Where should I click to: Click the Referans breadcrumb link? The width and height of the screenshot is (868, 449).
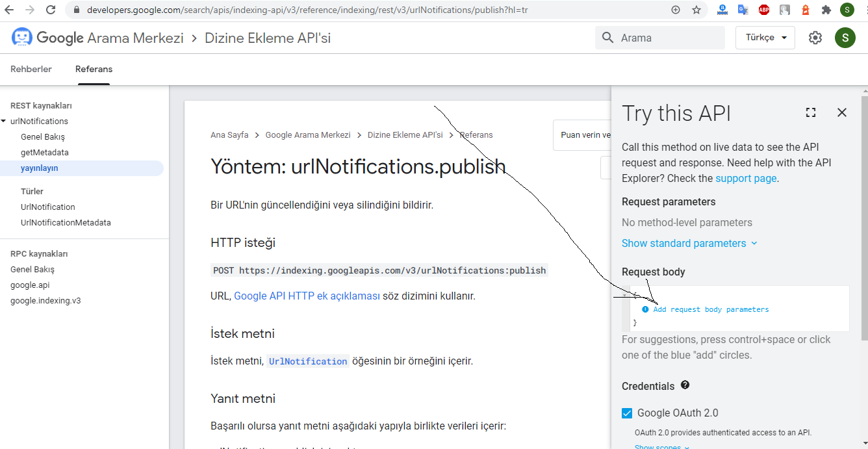476,135
